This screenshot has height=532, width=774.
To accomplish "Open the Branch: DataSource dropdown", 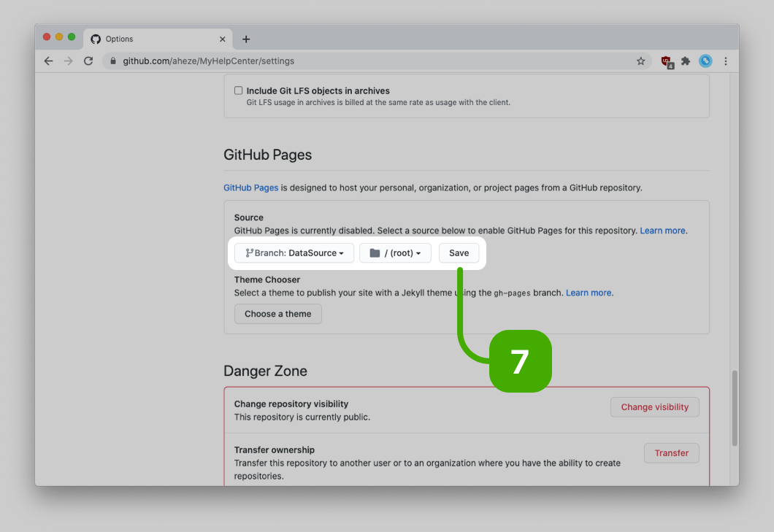I will (294, 252).
